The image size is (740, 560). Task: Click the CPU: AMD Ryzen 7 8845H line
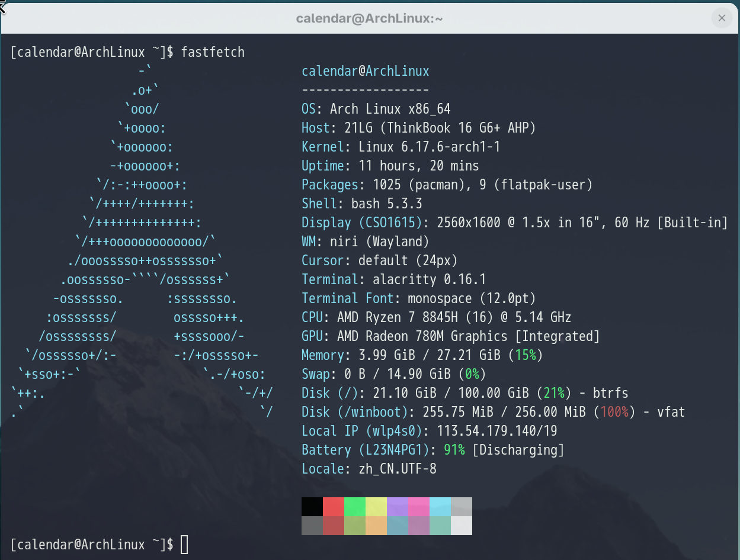coord(437,317)
